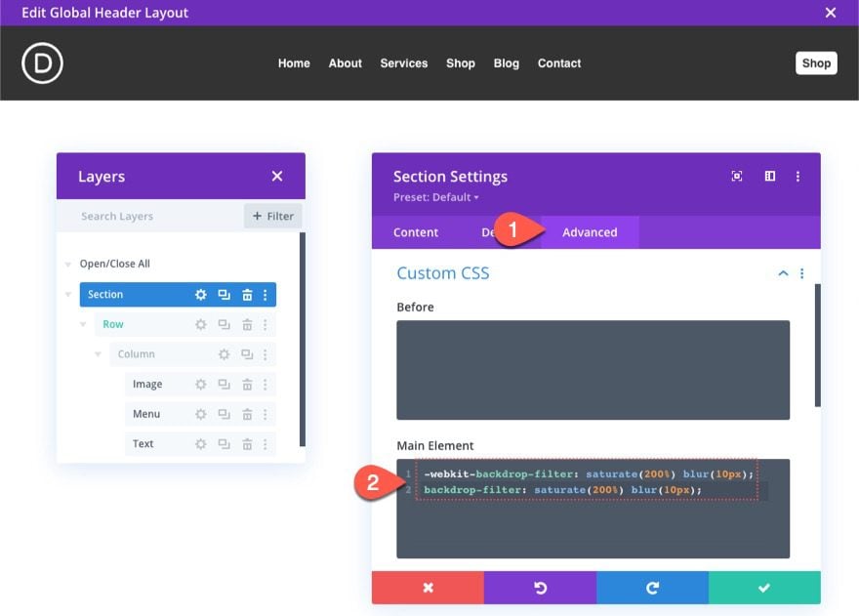Open the Preset: Default dropdown
Image resolution: width=859 pixels, height=616 pixels.
pyautogui.click(x=436, y=197)
